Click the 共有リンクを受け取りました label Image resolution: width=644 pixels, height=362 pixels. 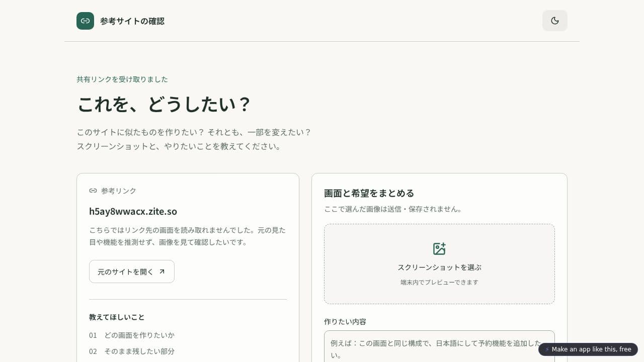pyautogui.click(x=122, y=79)
